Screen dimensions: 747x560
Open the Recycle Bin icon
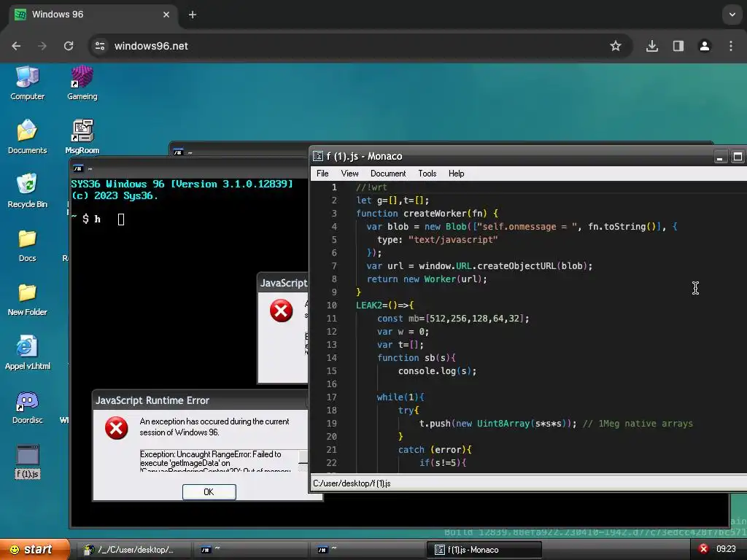tap(27, 191)
